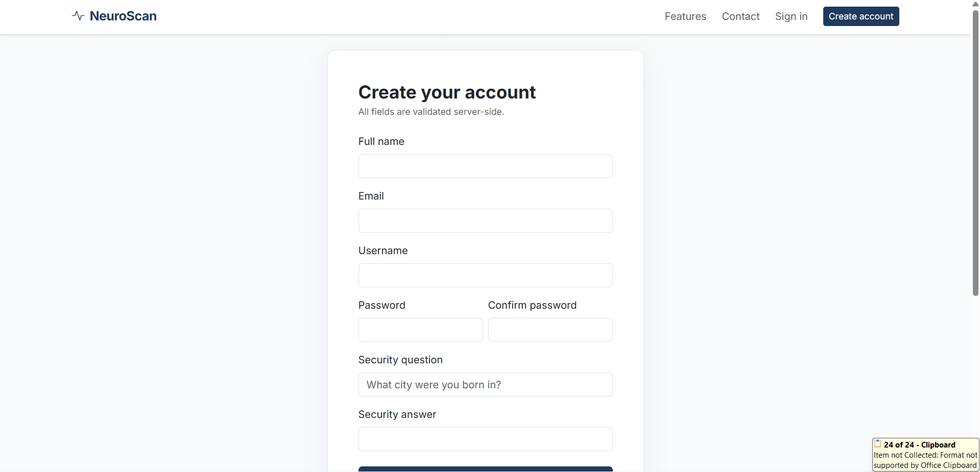Go to the Contact page link
Viewport: 980px width, 472px height.
tap(740, 16)
